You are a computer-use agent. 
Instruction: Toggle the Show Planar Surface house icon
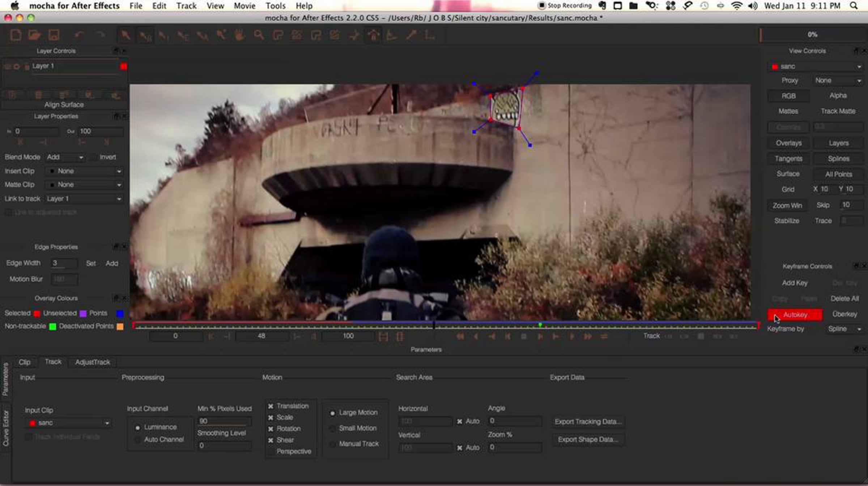click(374, 35)
